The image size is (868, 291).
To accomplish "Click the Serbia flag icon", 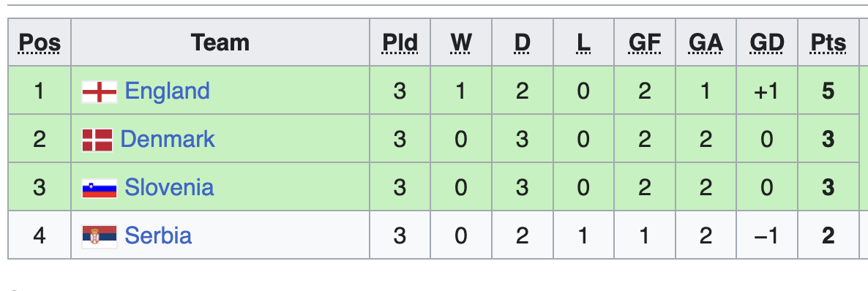I will click(100, 236).
